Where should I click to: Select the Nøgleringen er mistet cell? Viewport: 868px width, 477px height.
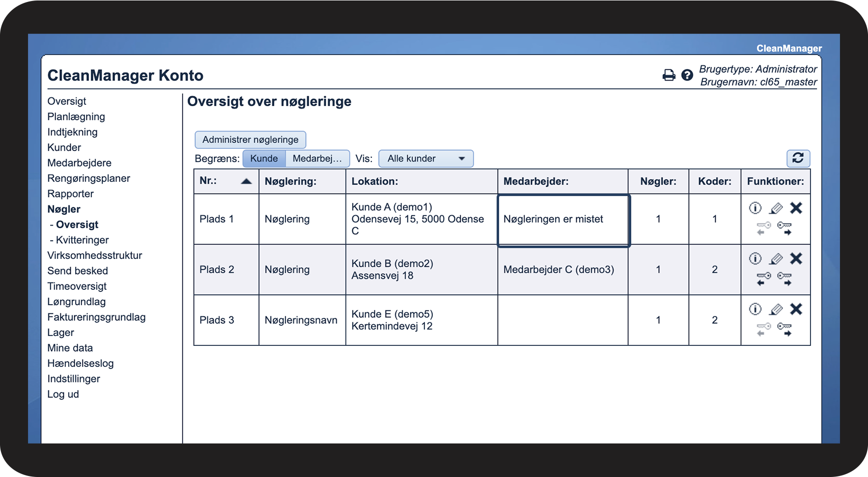(563, 220)
